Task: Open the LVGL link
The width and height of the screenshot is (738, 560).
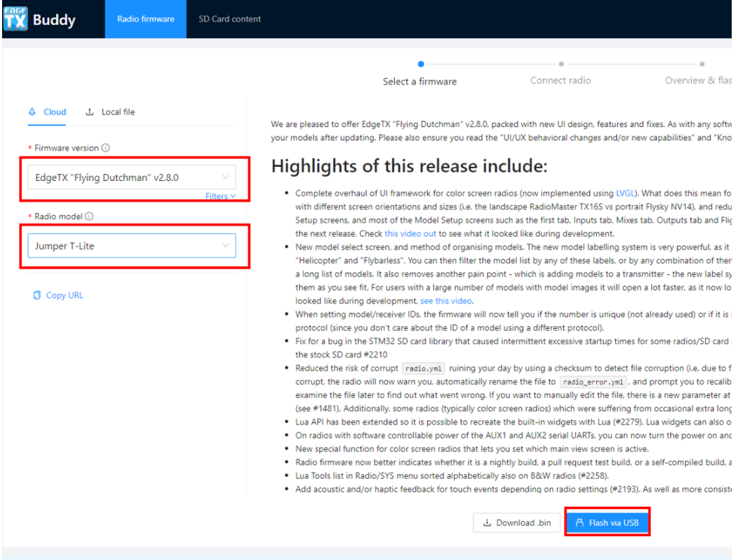Action: click(625, 193)
